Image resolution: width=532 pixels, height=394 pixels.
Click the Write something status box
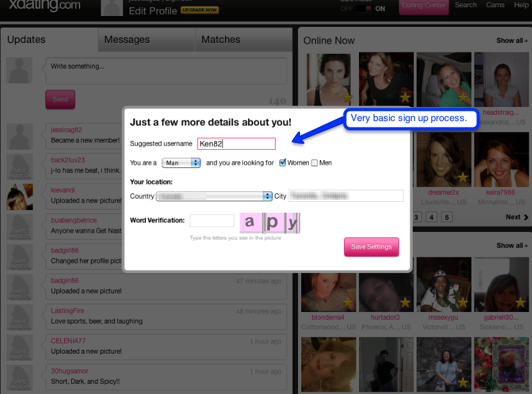[x=166, y=70]
